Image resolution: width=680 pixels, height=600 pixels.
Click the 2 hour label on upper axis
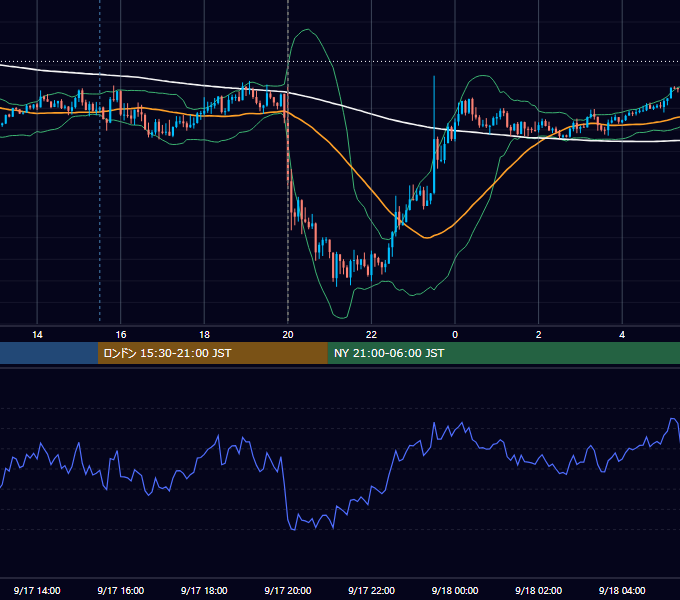coord(539,335)
